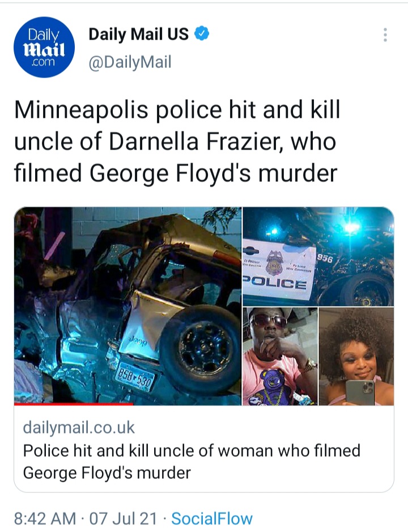Screen dimensions: 408x532
Task: Open the three-dot tweet options menu
Action: pyautogui.click(x=385, y=35)
